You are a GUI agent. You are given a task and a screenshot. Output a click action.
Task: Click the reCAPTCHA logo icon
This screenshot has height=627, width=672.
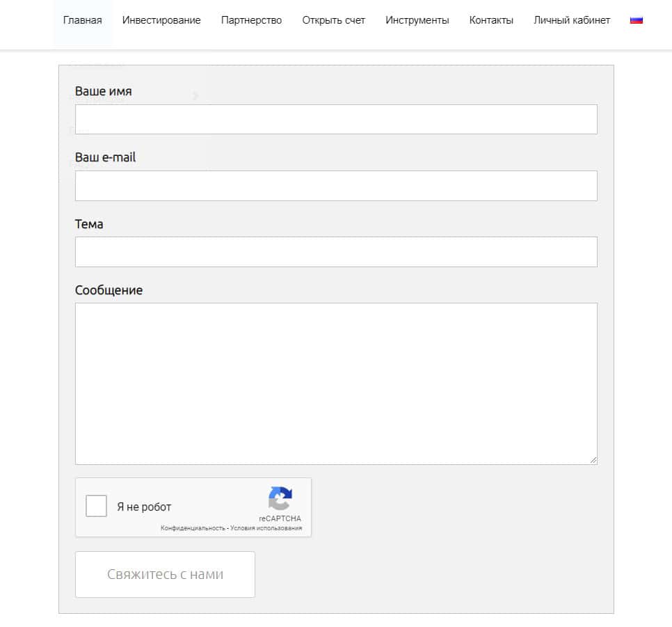tap(280, 499)
